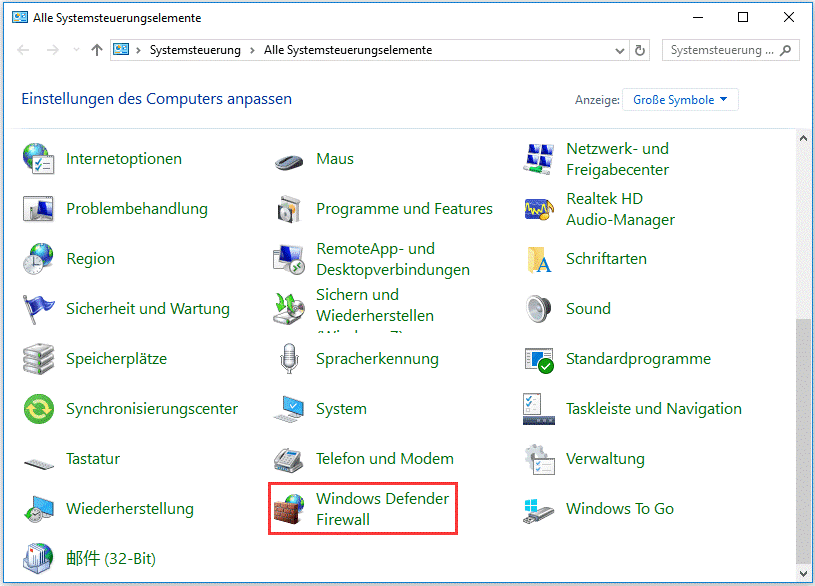
Task: Open the Wiederherstellung icon
Action: [x=38, y=509]
